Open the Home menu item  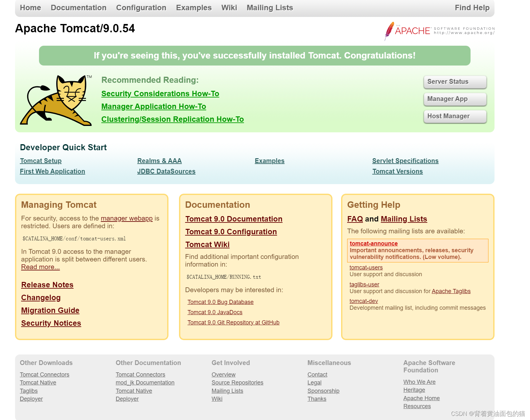30,8
